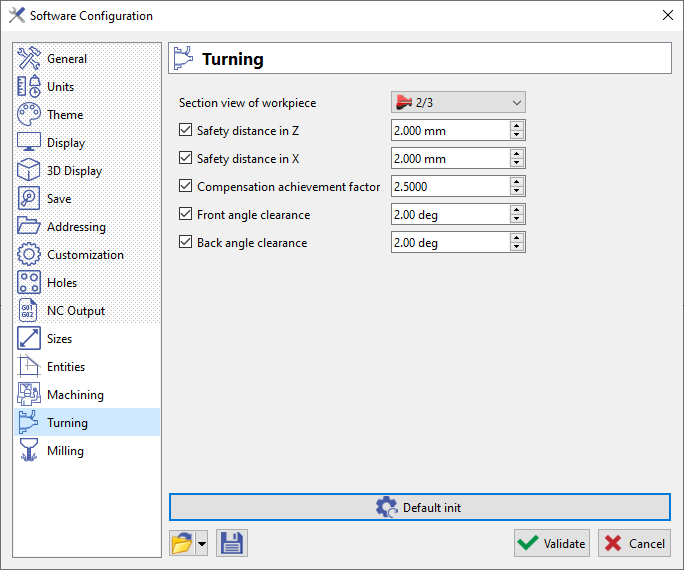Viewport: 684px width, 570px height.
Task: Open the General settings category icon
Action: pyautogui.click(x=29, y=59)
